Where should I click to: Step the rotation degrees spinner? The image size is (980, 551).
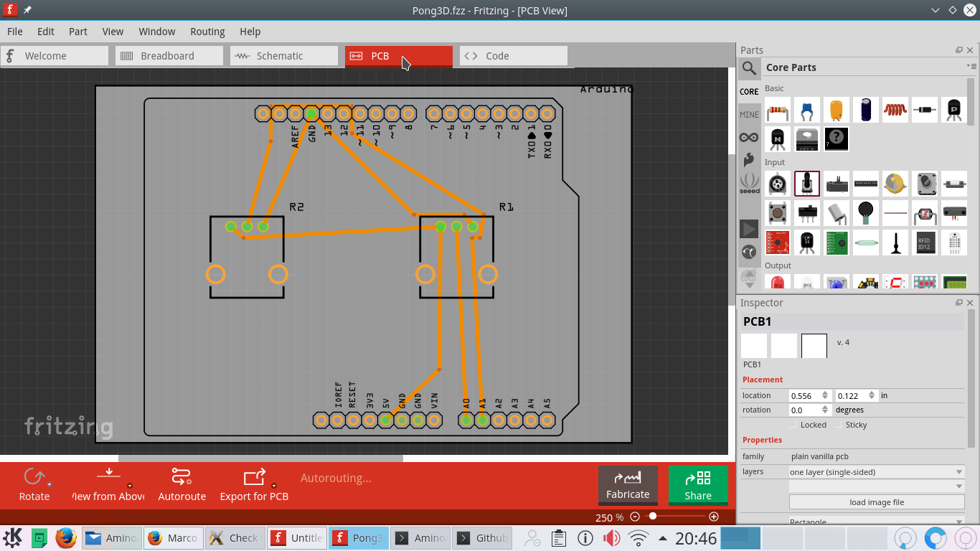tap(825, 410)
